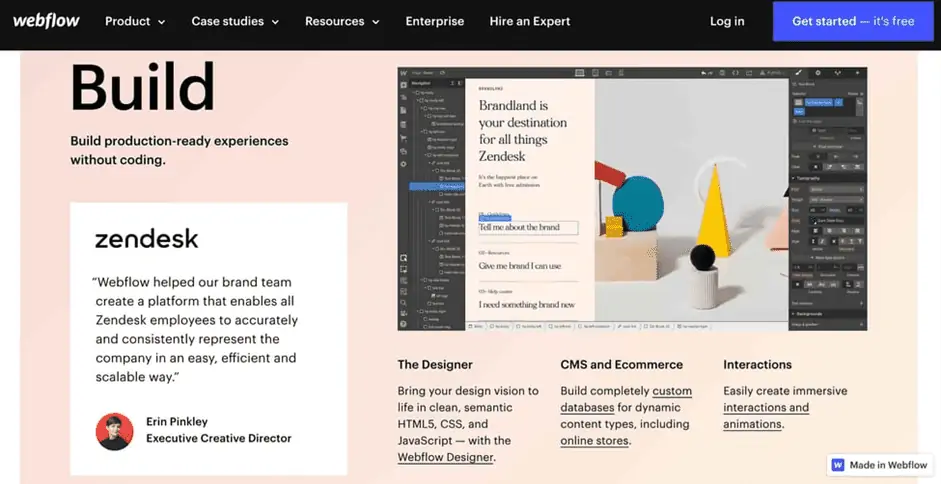Select Hire an Expert in navigation
The height and width of the screenshot is (484, 941).
pyautogui.click(x=530, y=21)
